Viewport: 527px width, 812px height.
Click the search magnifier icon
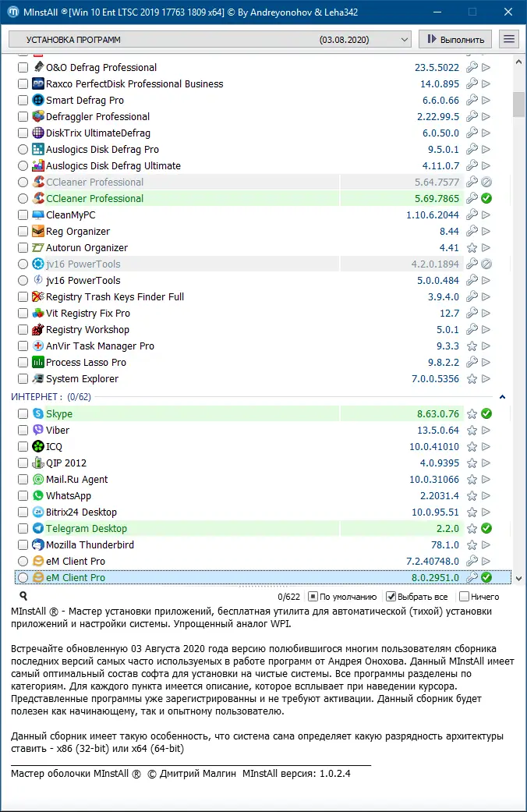[23, 596]
